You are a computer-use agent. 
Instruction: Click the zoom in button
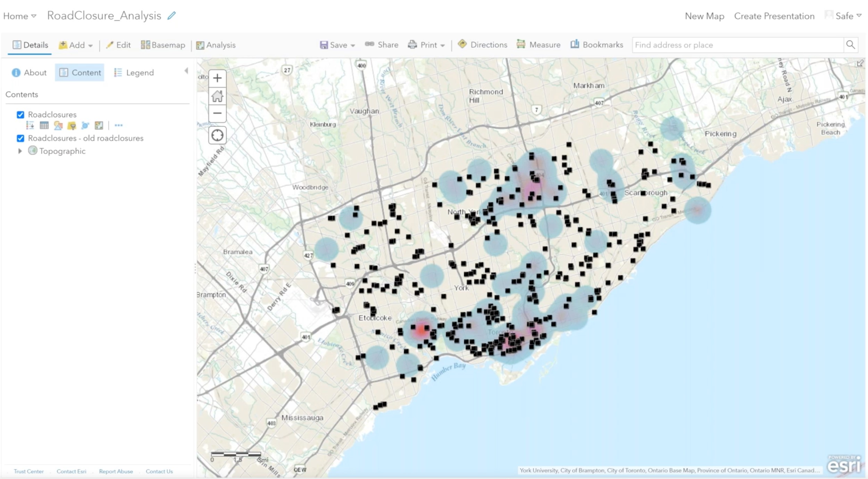pyautogui.click(x=218, y=77)
